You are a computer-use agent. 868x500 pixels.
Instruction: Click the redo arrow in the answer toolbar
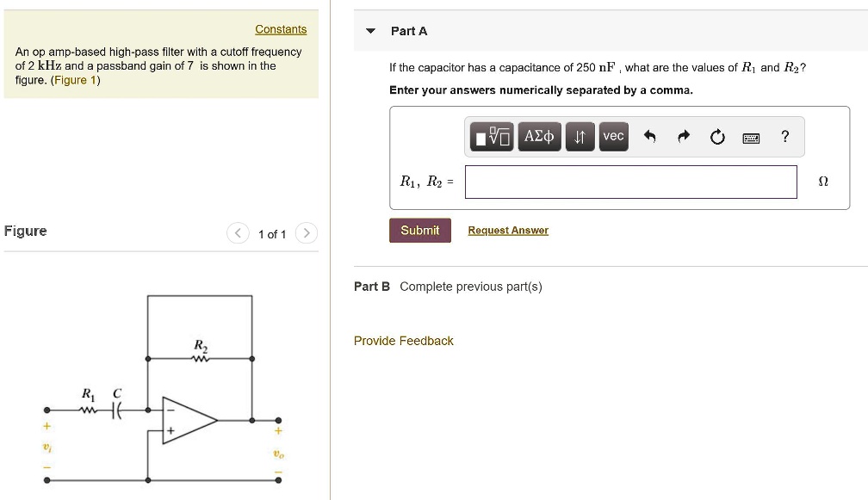pos(683,136)
